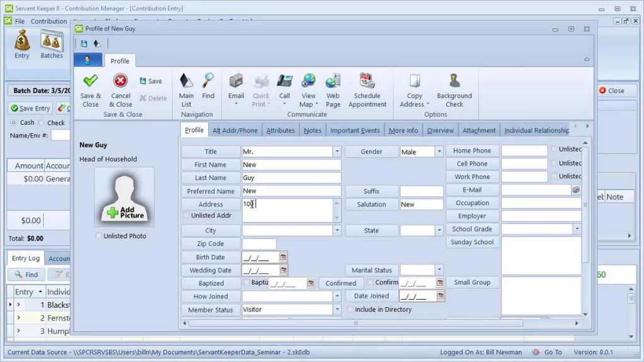The width and height of the screenshot is (644, 362).
Task: Click the Find magnifying glass icon
Action: click(x=208, y=81)
